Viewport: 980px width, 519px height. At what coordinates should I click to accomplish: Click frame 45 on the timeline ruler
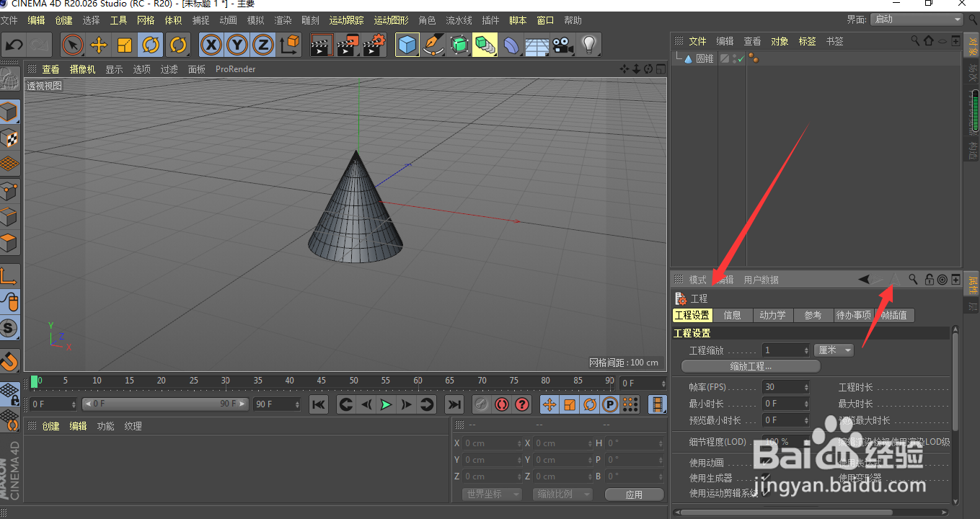322,381
